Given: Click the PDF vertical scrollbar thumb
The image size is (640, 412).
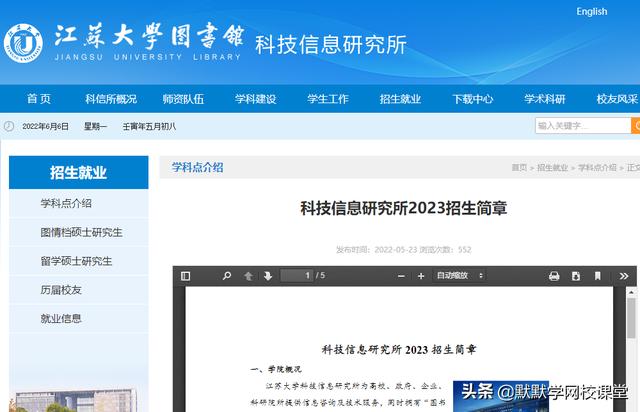Looking at the screenshot, I should click(631, 318).
